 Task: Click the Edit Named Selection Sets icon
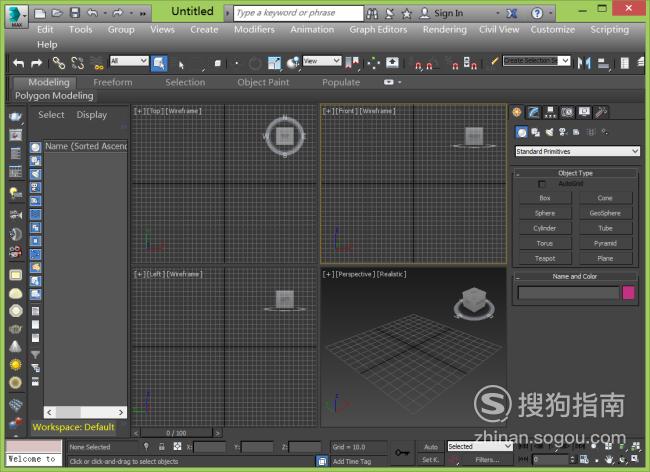pyautogui.click(x=494, y=62)
